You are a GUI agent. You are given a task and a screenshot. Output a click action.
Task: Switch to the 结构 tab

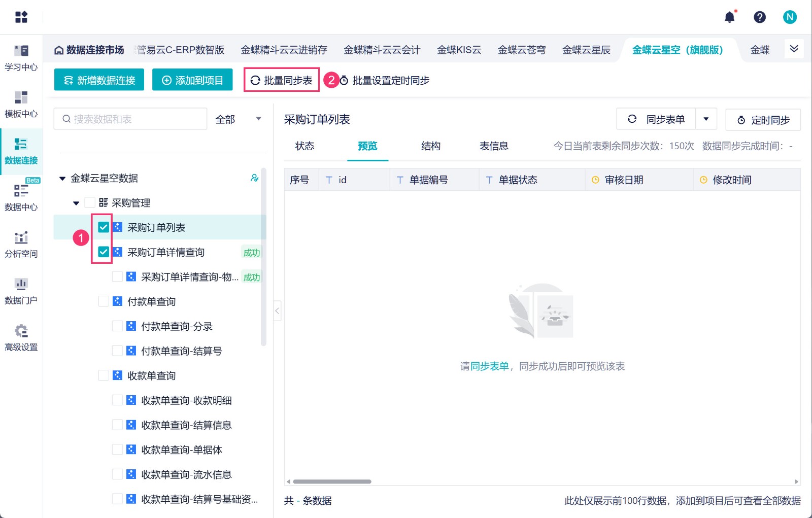click(x=431, y=146)
